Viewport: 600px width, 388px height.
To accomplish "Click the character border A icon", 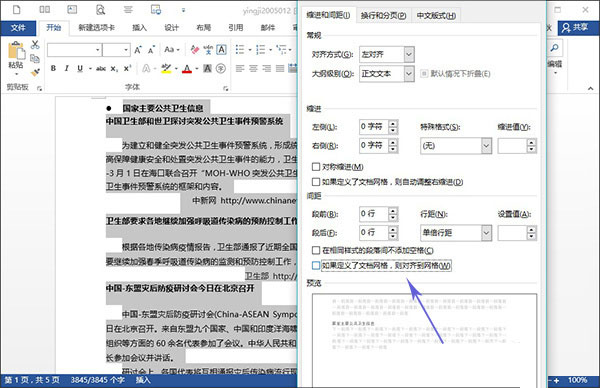I will coord(222,50).
